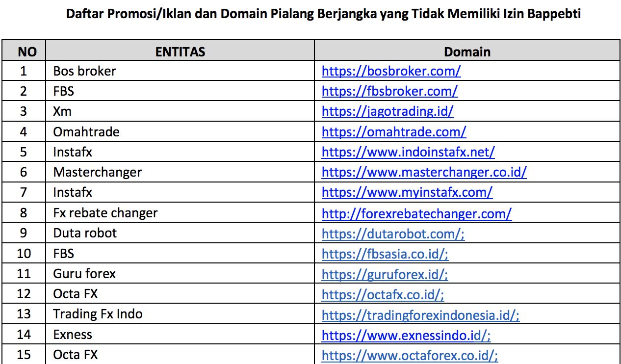Click the Masterchanger entity cell
This screenshot has height=364, width=621.
[97, 172]
